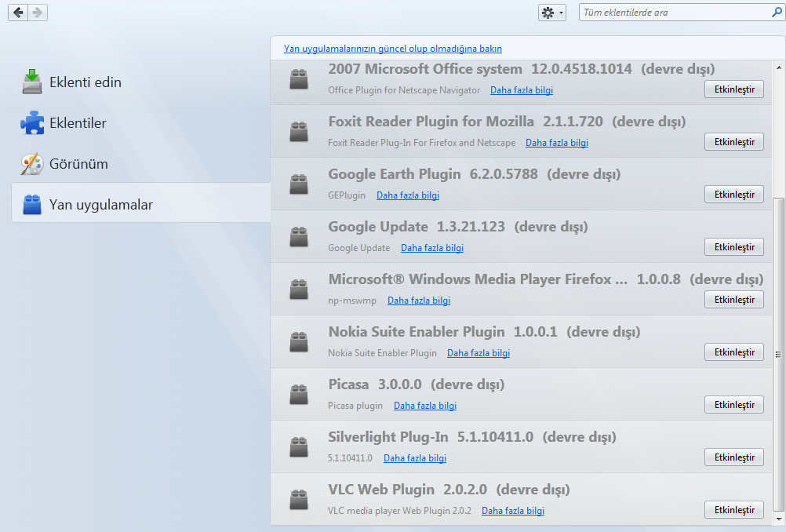Select the Google Earth Plugin title
The height and width of the screenshot is (532, 786).
394,174
